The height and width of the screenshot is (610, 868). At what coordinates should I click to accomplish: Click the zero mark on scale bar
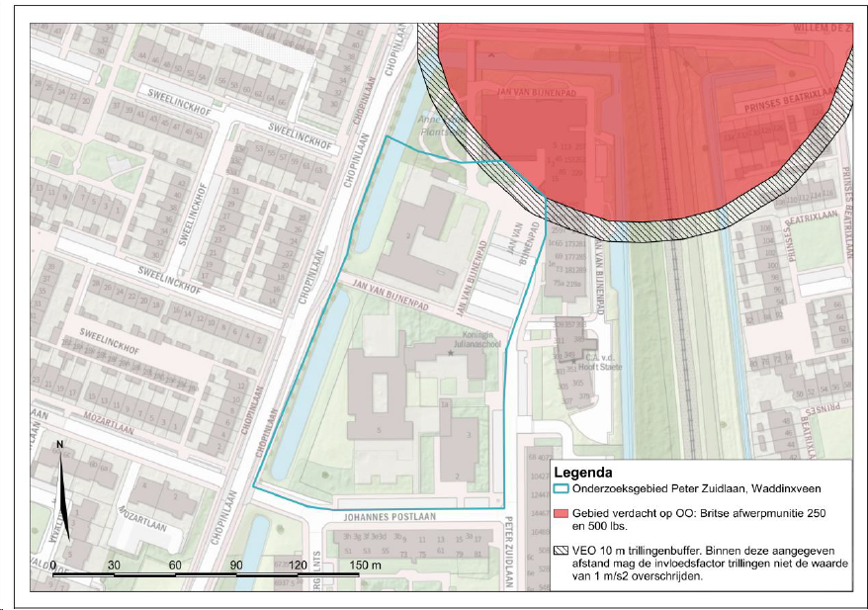tap(53, 566)
